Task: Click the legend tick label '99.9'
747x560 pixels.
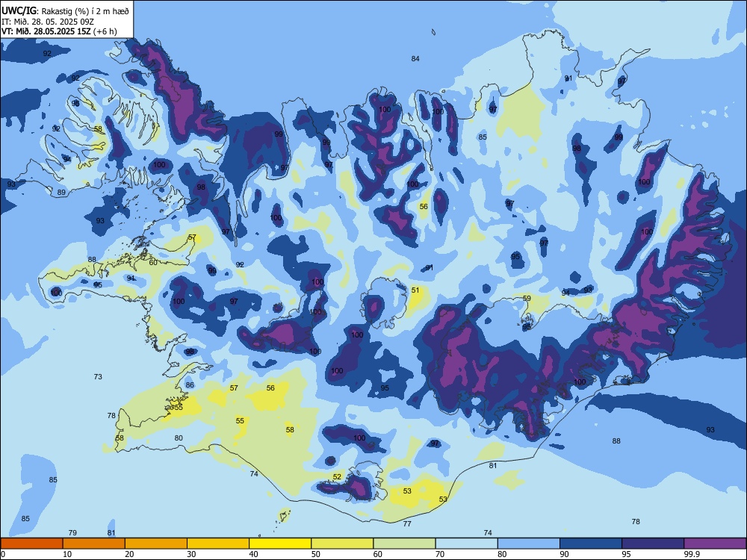Action: [692, 554]
